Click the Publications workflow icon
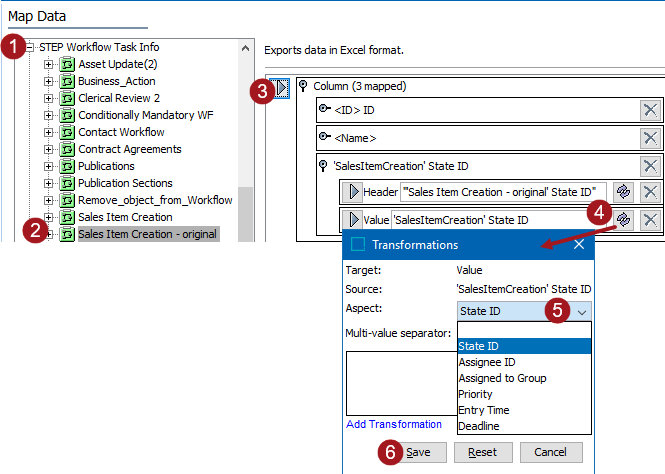The image size is (665, 474). (67, 166)
